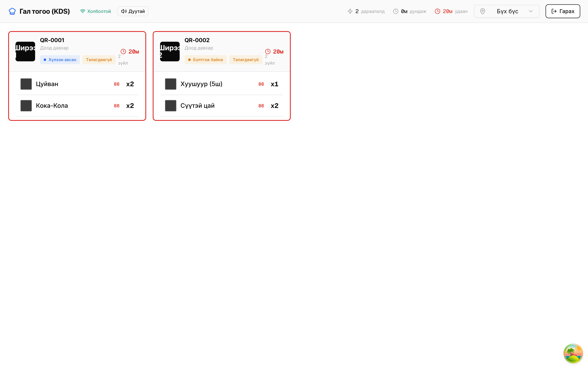Click the red clock icon on QR-0001 card
This screenshot has height=368, width=588.
(124, 52)
